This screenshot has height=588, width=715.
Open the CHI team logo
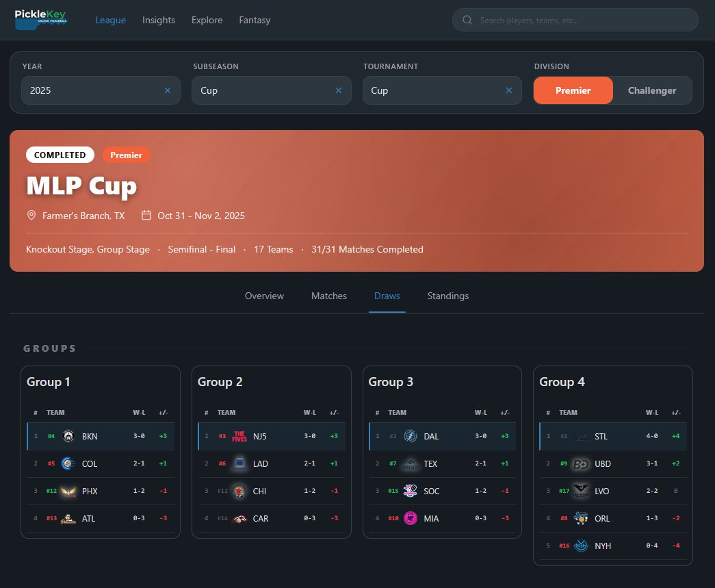pos(239,491)
